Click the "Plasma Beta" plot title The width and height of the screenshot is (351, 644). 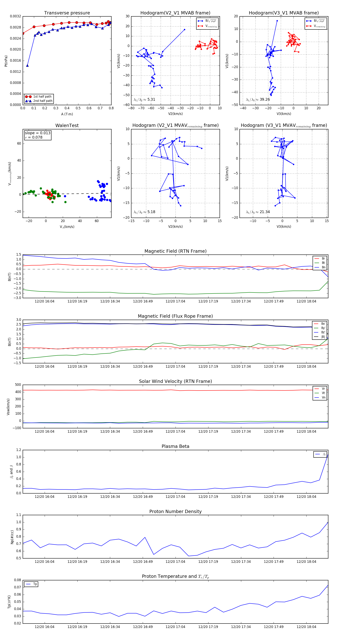(175, 447)
